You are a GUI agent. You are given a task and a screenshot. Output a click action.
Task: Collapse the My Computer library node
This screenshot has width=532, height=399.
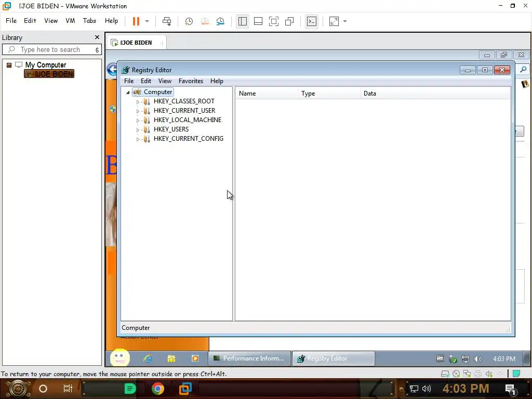tap(9, 65)
